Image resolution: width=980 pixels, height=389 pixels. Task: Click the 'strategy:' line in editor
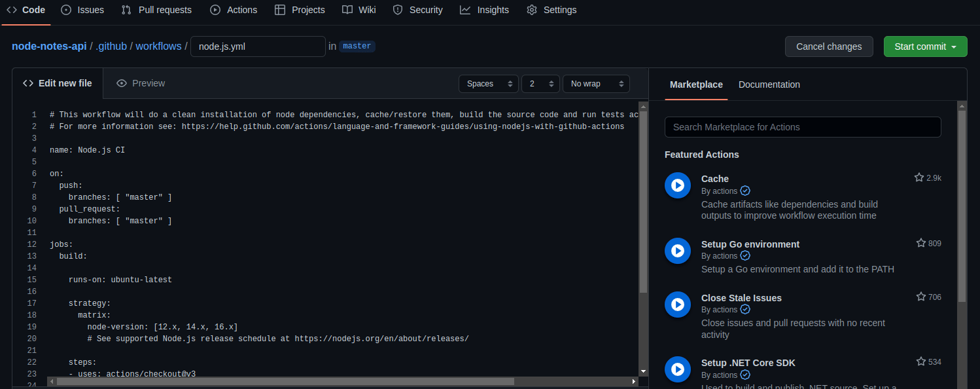click(90, 303)
